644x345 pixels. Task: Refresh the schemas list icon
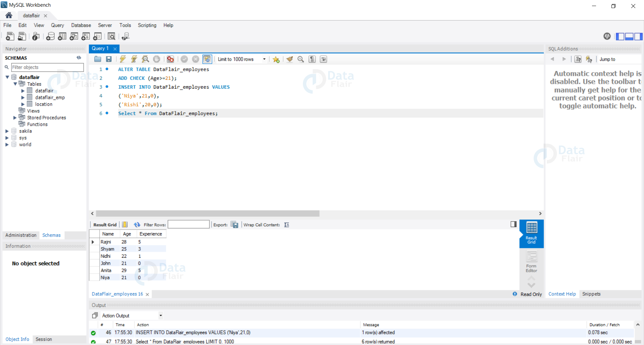[x=79, y=58]
